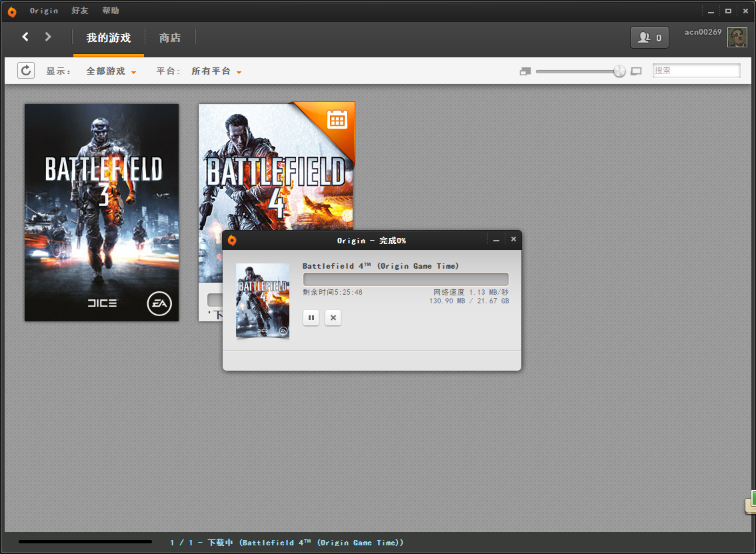Click the 剩余时间5:25:48 remaining time text

(x=333, y=292)
